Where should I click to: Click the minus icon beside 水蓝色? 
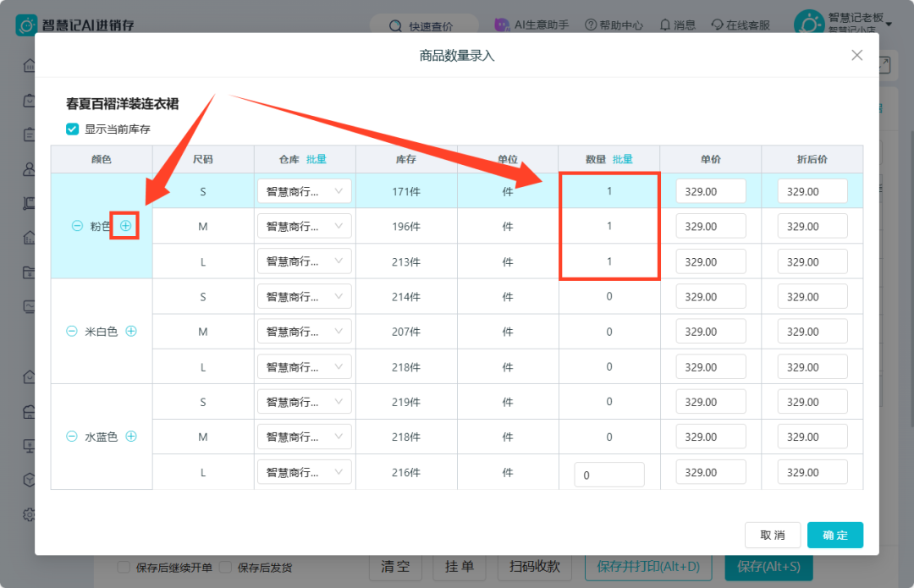[72, 437]
